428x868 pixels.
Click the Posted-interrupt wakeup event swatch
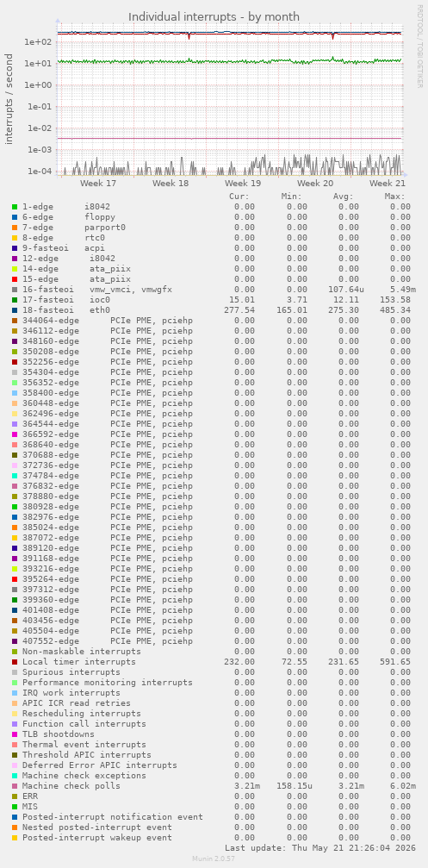tap(15, 838)
